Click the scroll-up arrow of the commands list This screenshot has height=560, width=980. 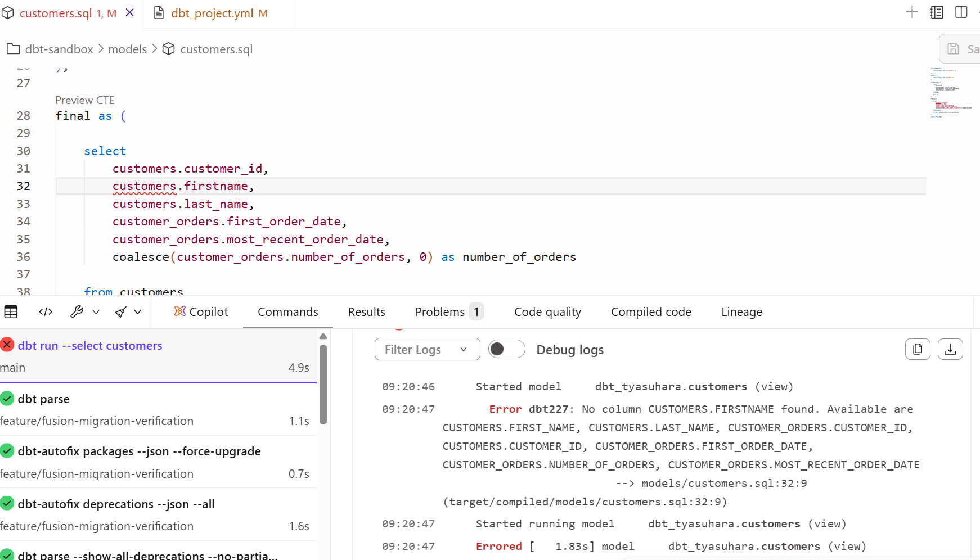coord(323,336)
